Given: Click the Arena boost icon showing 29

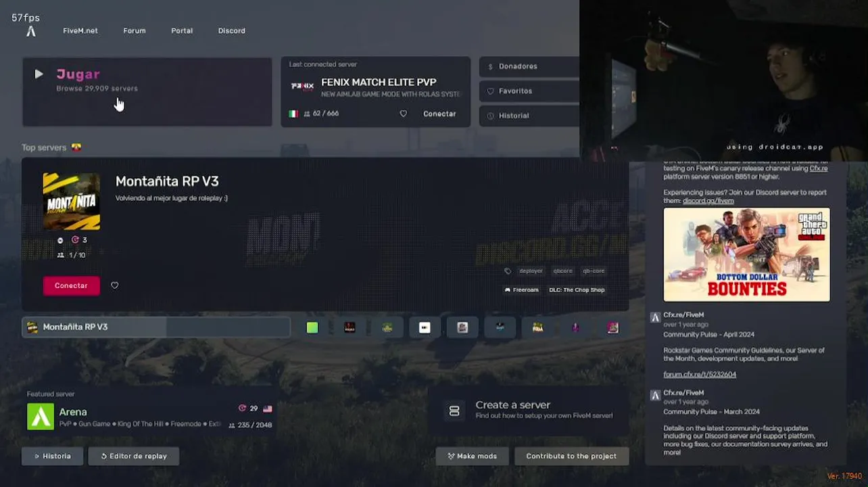Looking at the screenshot, I should (242, 409).
